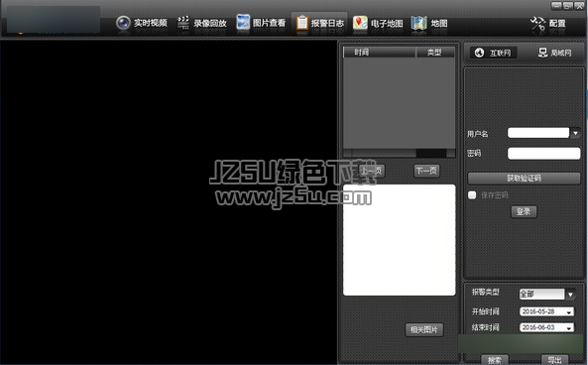Go to the next page with 下一页
This screenshot has height=365, width=588.
coord(426,171)
